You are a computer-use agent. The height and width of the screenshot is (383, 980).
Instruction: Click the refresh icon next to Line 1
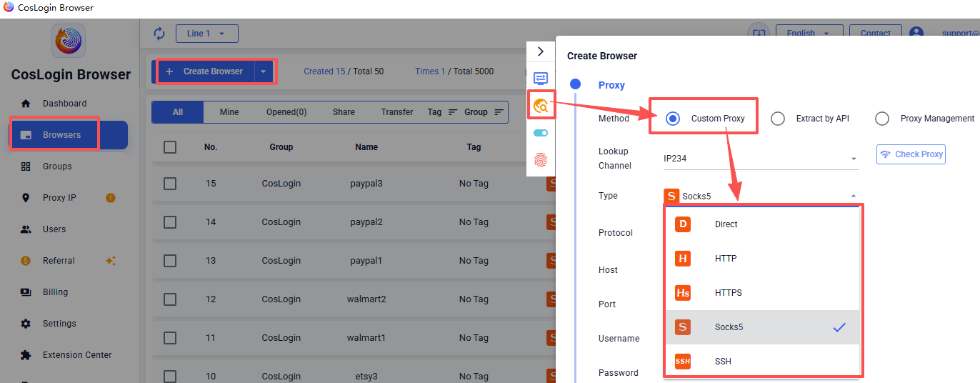(x=159, y=34)
